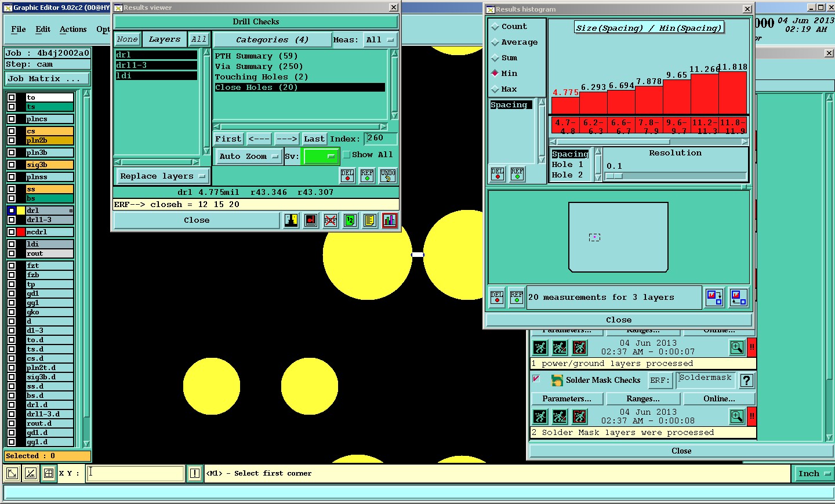Click the diagonal line icon in bottom-left toolbar
The width and height of the screenshot is (835, 504).
[x=31, y=473]
